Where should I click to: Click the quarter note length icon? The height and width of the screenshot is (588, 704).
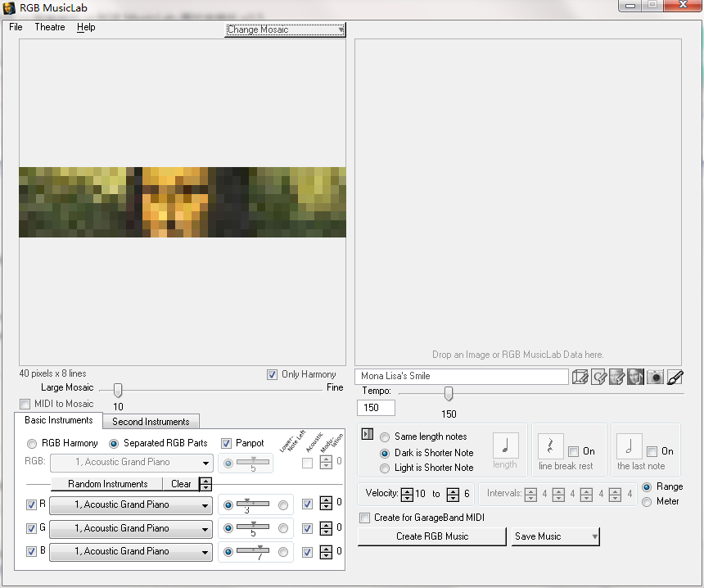pos(506,446)
